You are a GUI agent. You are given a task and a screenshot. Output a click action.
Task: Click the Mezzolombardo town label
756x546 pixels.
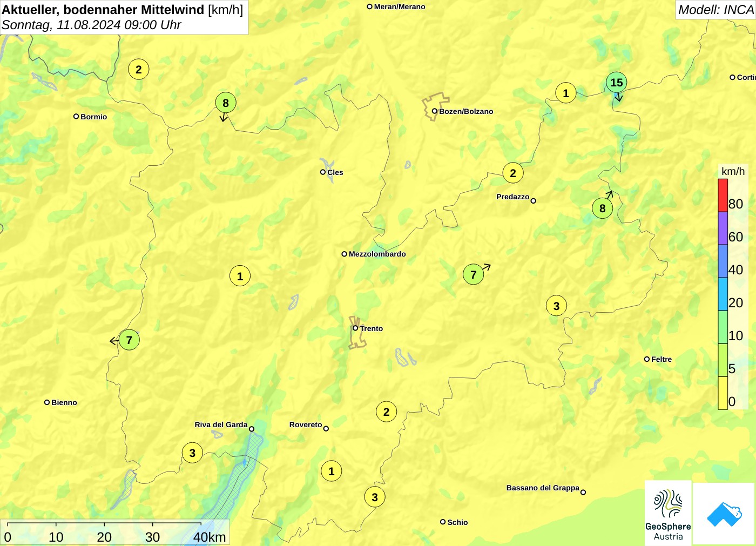click(377, 254)
